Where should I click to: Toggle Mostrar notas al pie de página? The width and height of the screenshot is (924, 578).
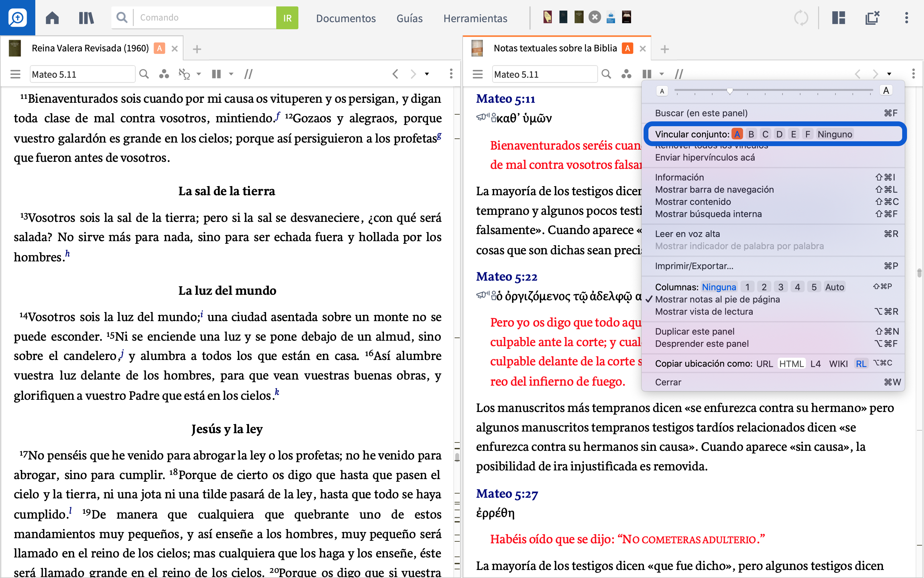717,299
